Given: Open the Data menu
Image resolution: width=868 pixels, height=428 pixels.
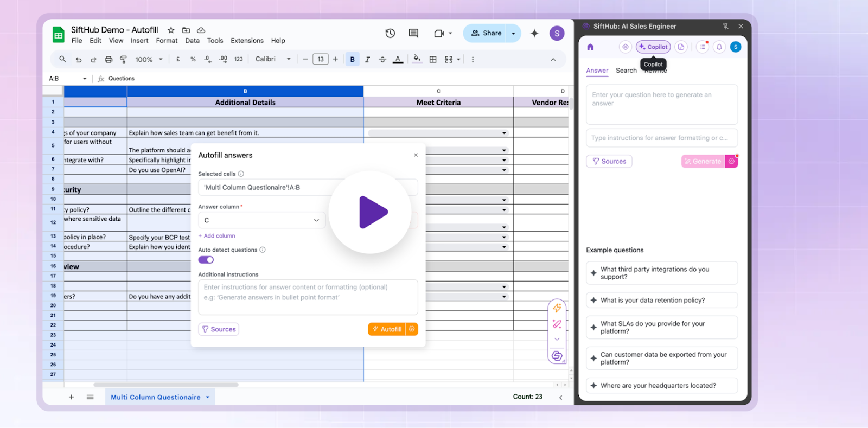Looking at the screenshot, I should (193, 41).
